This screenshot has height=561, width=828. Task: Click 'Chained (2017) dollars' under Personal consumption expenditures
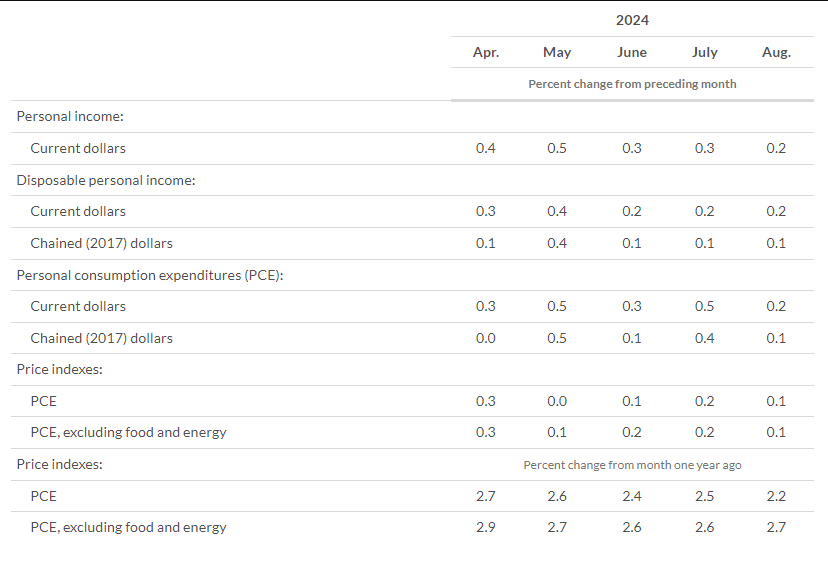pyautogui.click(x=101, y=338)
